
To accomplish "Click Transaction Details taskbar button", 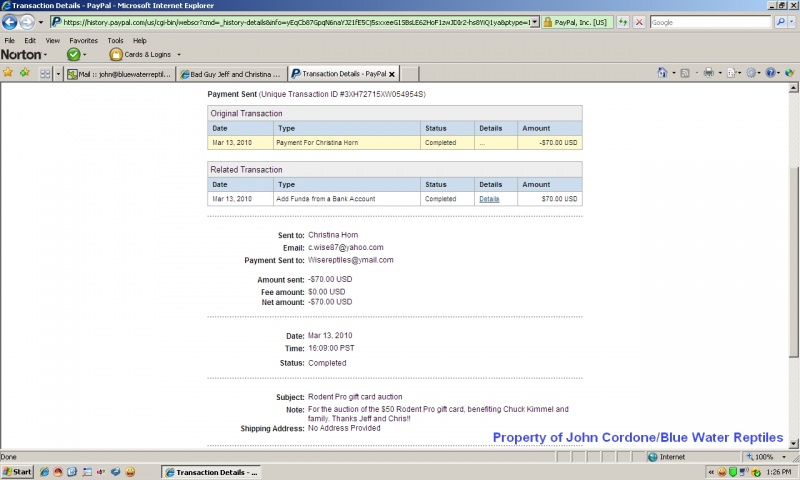I will [x=212, y=472].
